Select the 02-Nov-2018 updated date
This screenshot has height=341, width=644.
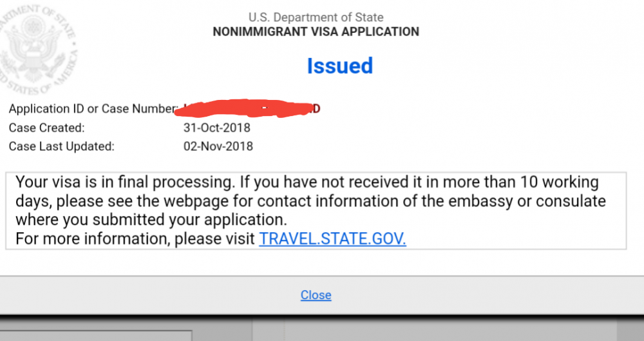(218, 146)
